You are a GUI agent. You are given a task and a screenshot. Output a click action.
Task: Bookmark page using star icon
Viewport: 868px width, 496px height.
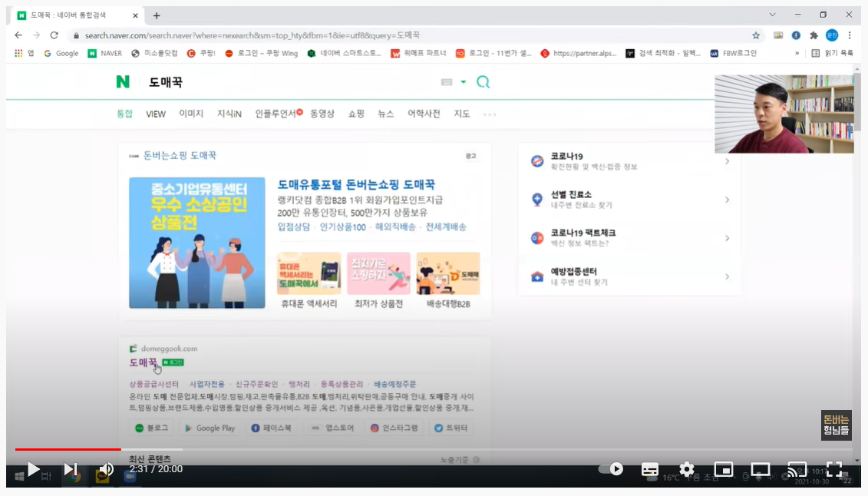pos(756,35)
